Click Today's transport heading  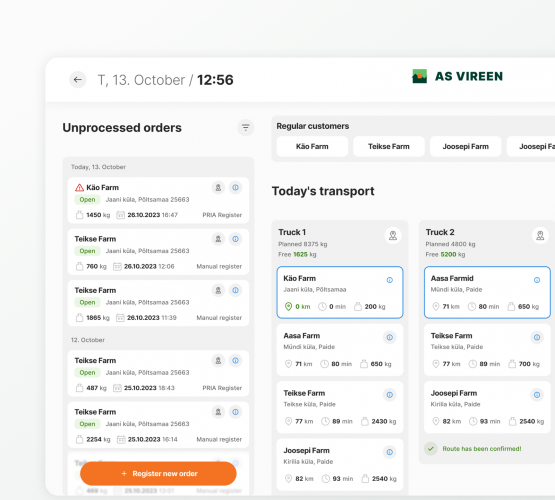coord(323,191)
